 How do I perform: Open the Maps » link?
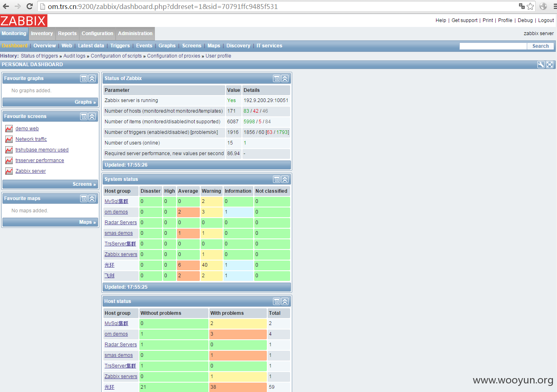tap(87, 222)
